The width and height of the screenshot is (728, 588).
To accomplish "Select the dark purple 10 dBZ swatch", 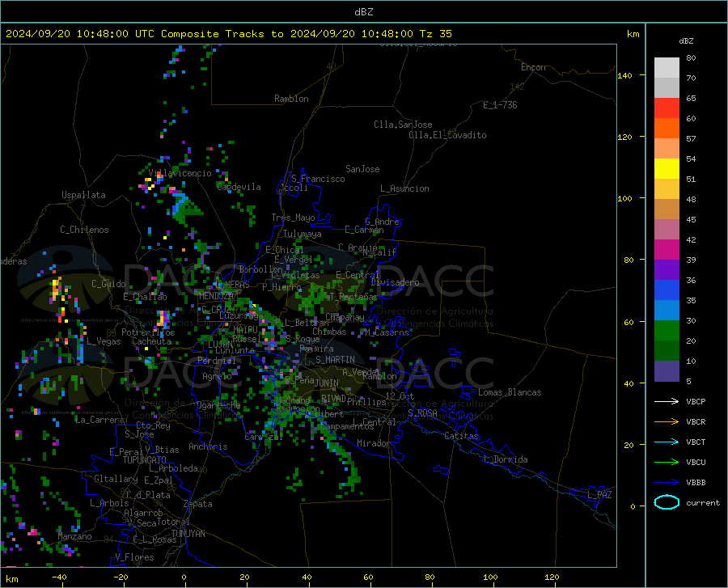I will [667, 371].
